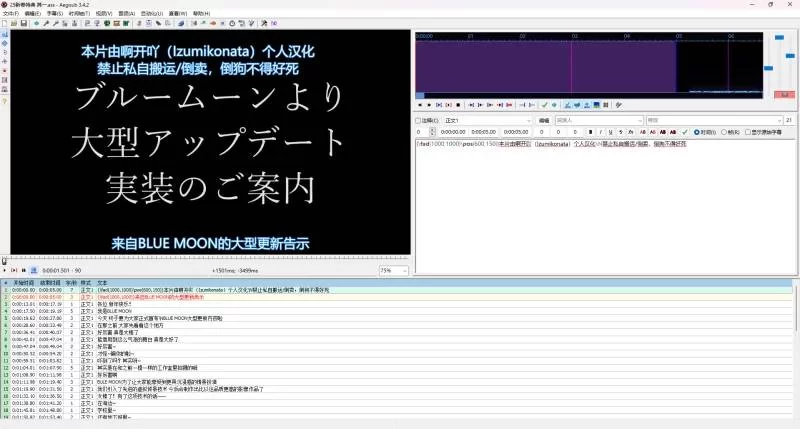The image size is (800, 429).
Task: Click the video seek bar slider
Action: pyautogui.click(x=206, y=261)
